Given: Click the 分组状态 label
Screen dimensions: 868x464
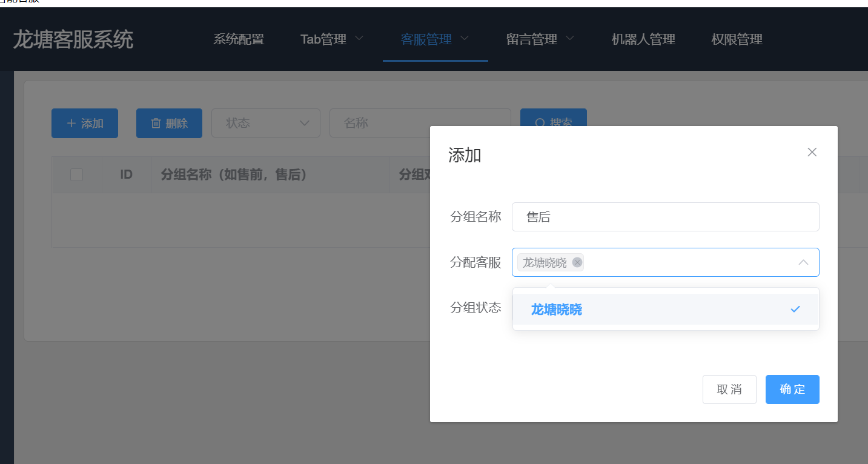Looking at the screenshot, I should [x=475, y=308].
